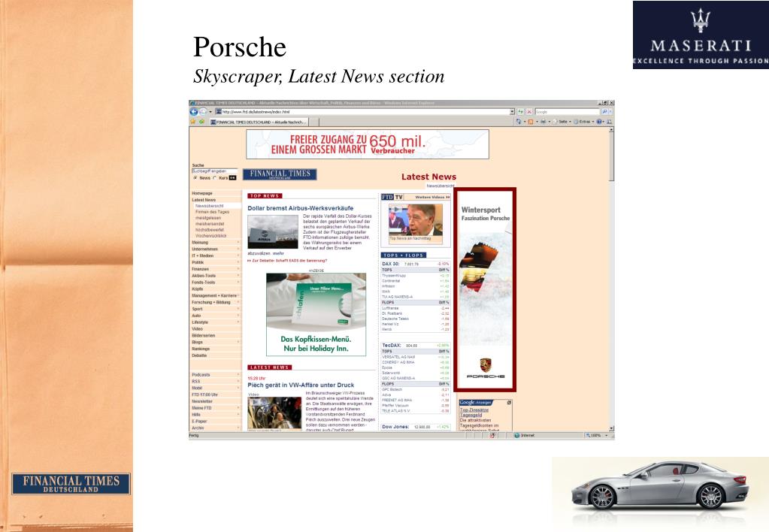Expand the Lifestyle navigation arrow
769x532 pixels.
point(238,322)
